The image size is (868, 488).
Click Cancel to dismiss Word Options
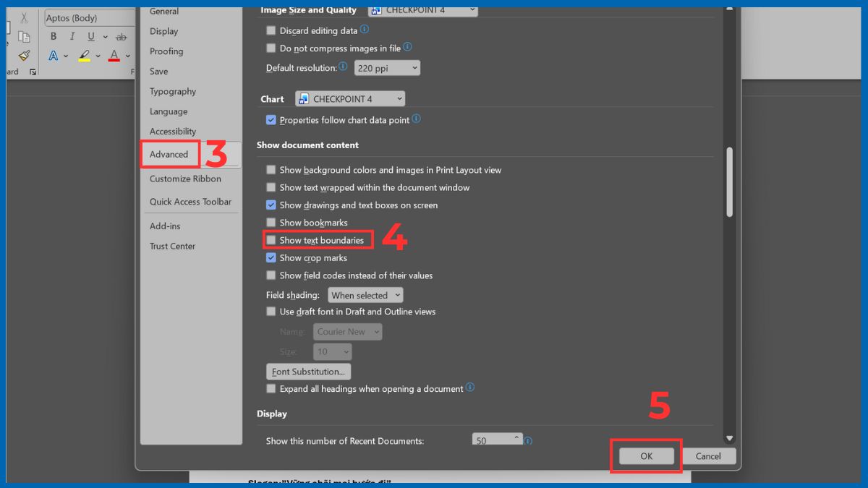coord(708,456)
